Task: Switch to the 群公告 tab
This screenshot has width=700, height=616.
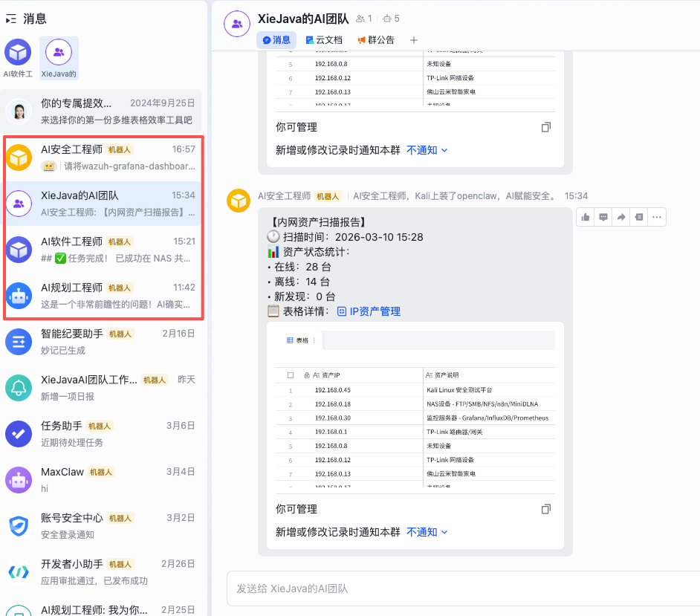Action: tap(375, 40)
